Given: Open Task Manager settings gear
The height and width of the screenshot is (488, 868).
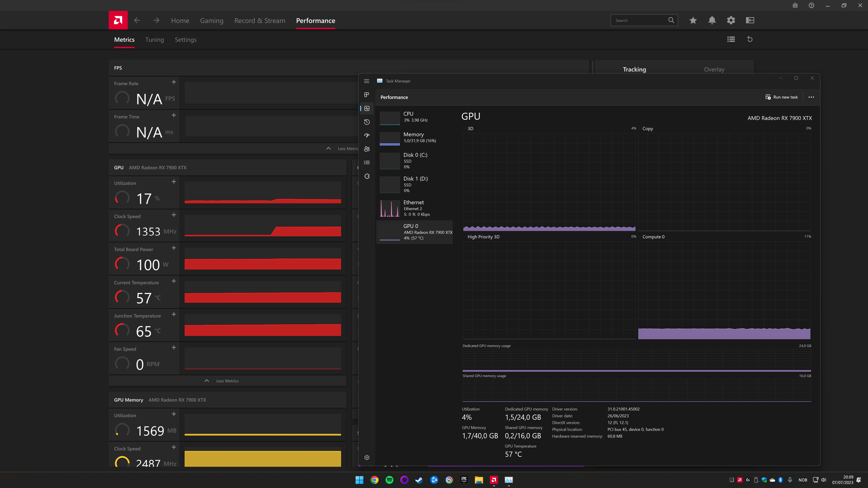Looking at the screenshot, I should [x=367, y=457].
